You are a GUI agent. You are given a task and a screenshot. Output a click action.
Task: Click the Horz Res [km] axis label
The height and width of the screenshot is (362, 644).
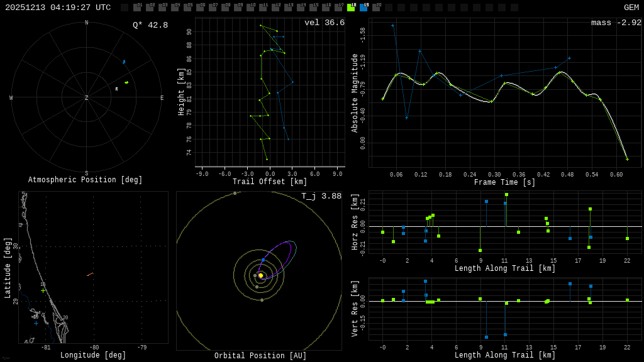tap(355, 222)
